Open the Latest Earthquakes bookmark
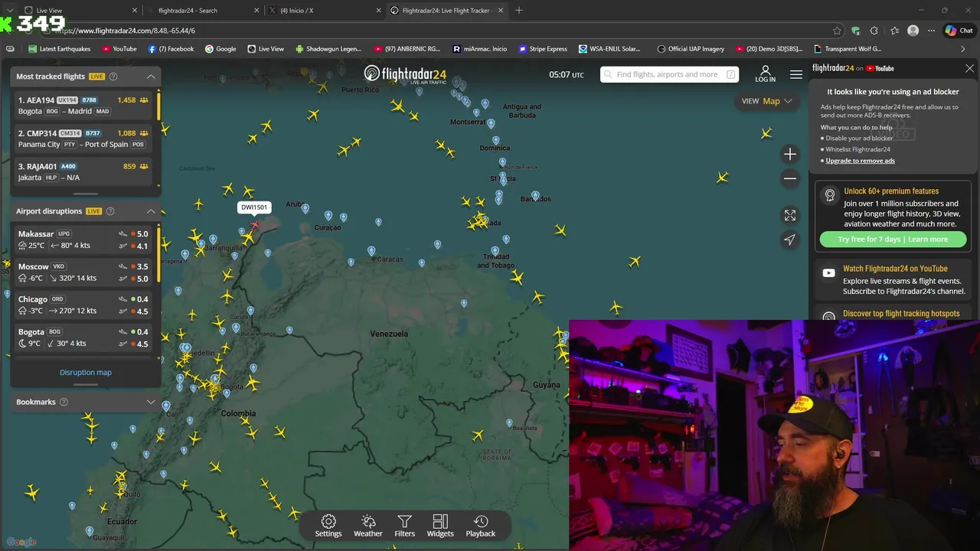980x551 pixels. 59,49
